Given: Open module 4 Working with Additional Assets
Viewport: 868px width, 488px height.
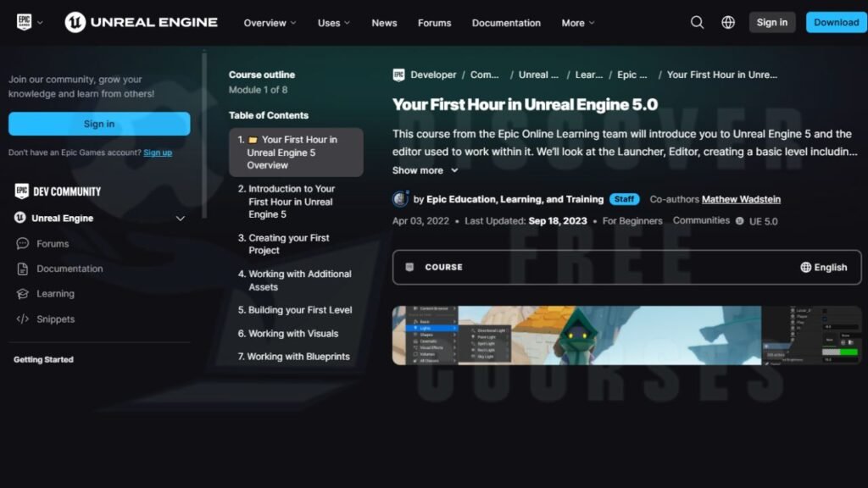Looking at the screenshot, I should (x=296, y=280).
